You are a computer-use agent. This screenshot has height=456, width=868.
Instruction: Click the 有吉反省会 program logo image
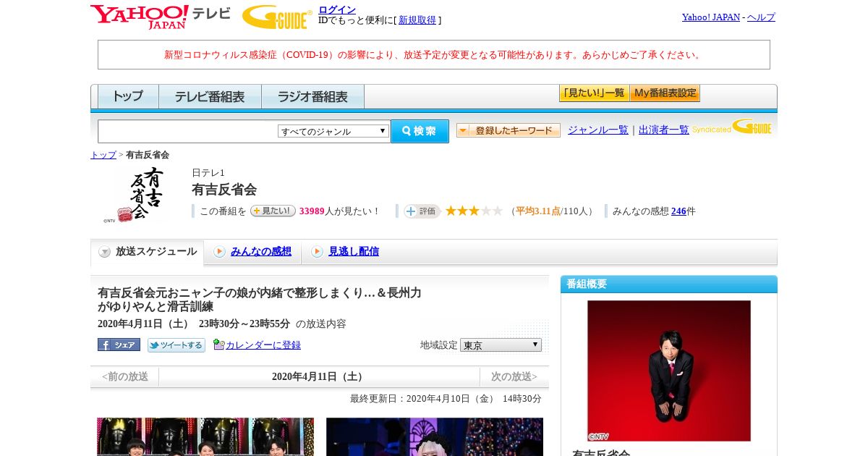pyautogui.click(x=137, y=194)
